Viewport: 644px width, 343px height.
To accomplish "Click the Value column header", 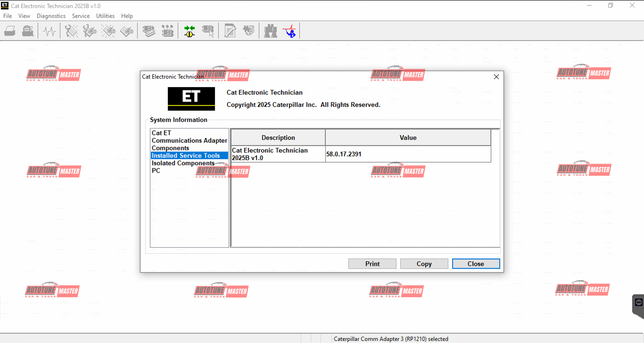I will click(408, 138).
